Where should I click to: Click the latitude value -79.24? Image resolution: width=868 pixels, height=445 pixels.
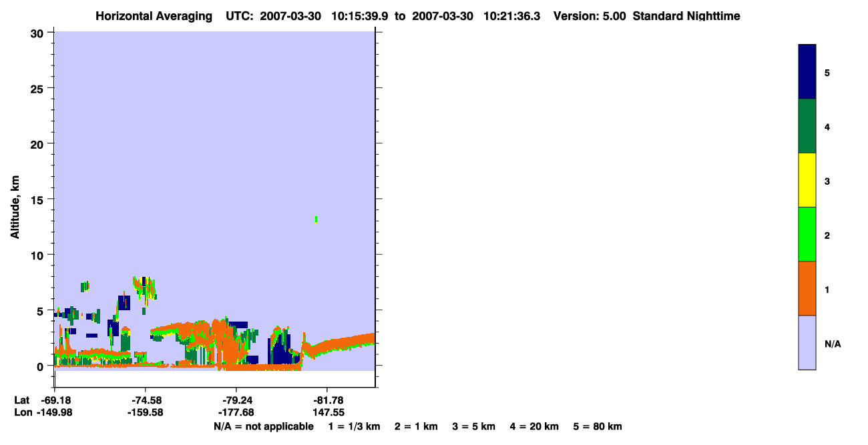236,400
